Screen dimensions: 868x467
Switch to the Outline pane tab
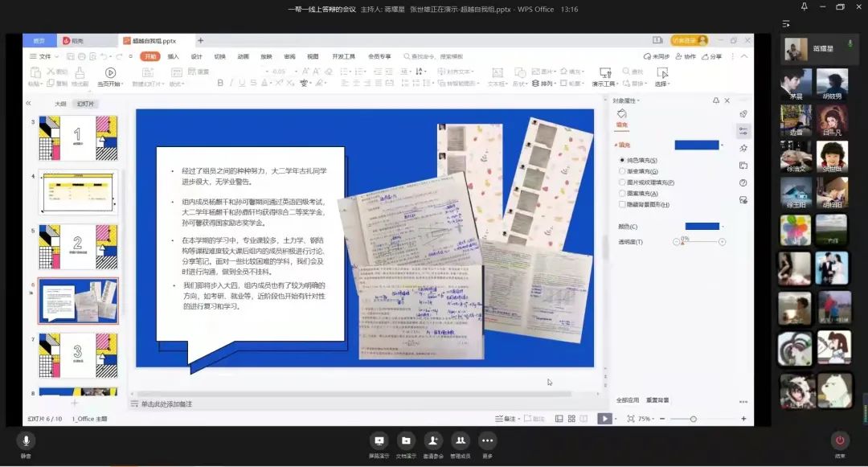60,104
